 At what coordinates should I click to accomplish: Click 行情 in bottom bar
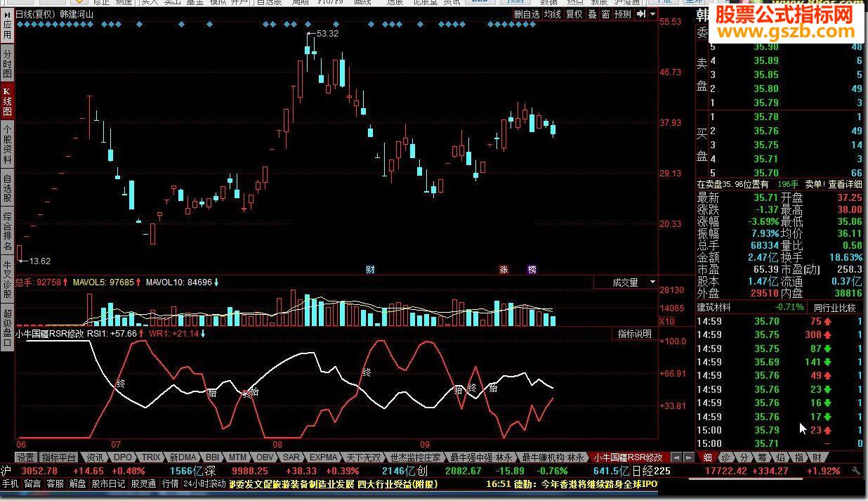(170, 484)
